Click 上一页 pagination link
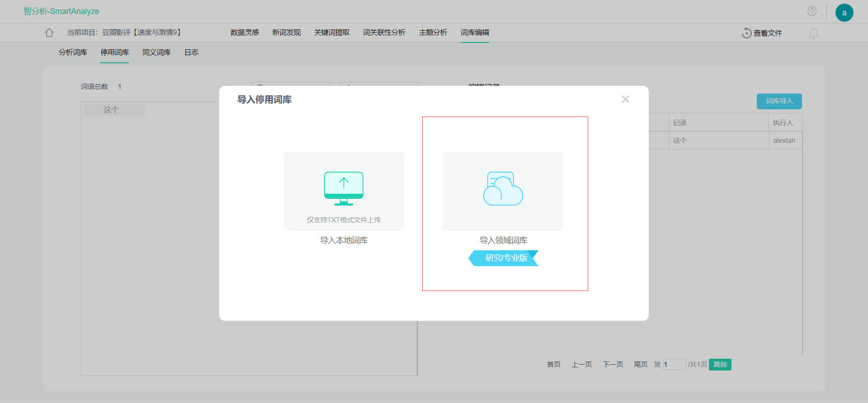Screen dimensions: 868x403 582,365
